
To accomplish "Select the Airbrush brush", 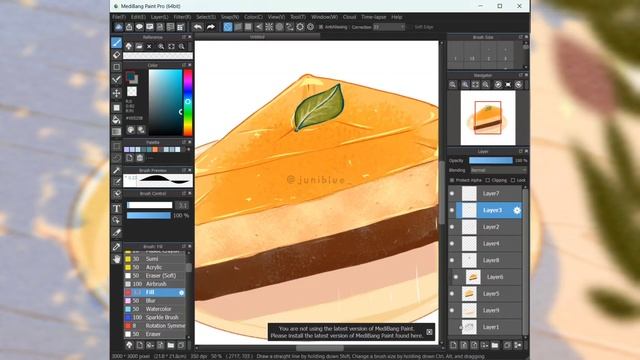I will (x=155, y=284).
